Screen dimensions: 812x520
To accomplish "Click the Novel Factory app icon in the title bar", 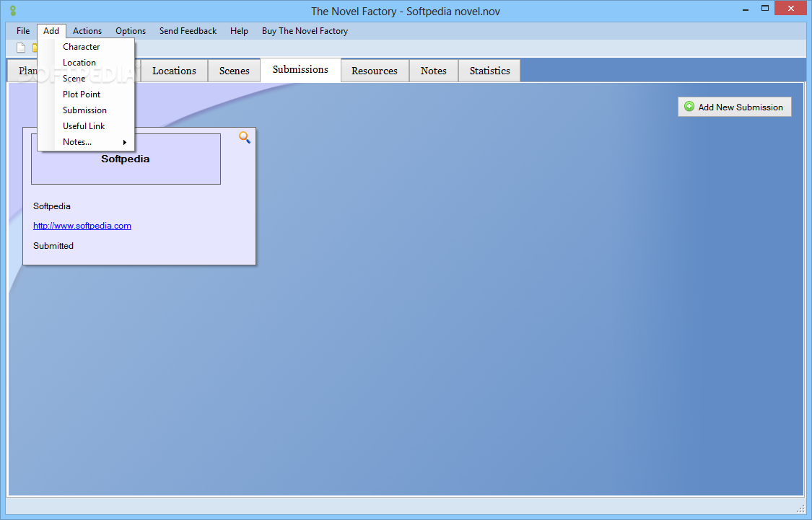I will (x=13, y=10).
